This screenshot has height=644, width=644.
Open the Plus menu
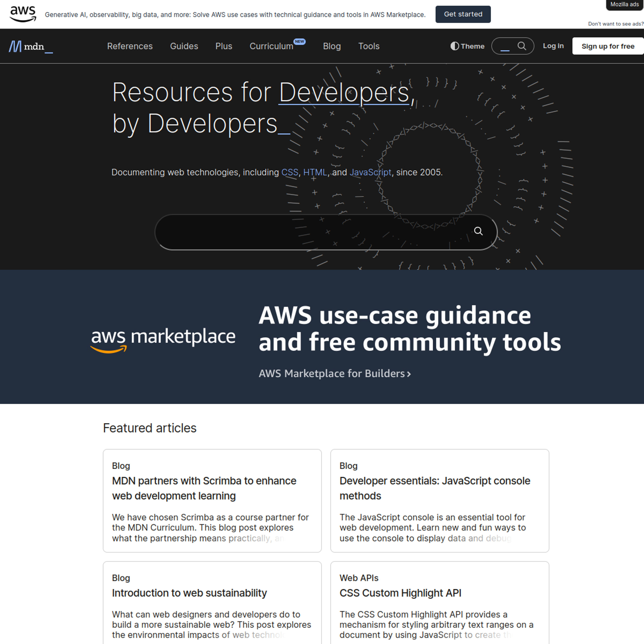click(x=224, y=46)
